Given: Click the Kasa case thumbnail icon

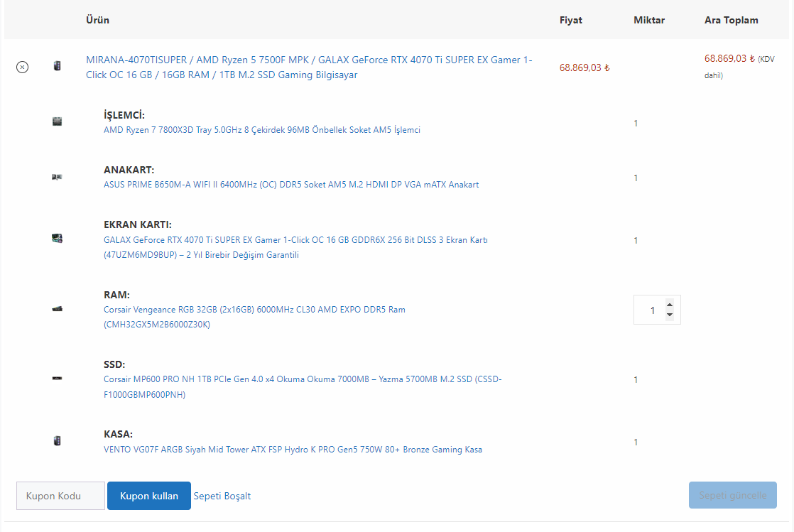Looking at the screenshot, I should point(57,440).
